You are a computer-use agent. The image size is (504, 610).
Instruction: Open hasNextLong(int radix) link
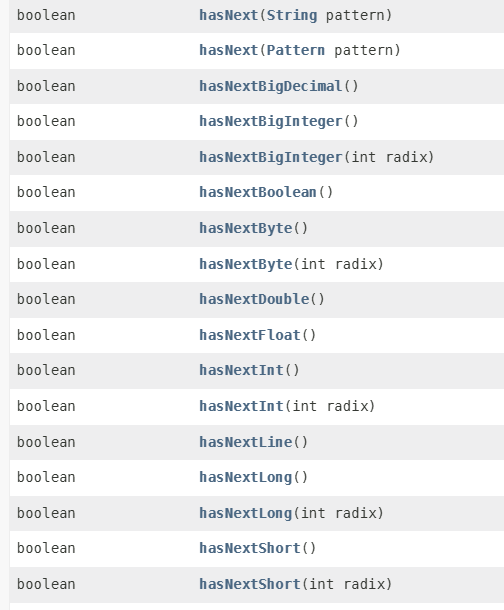coord(245,513)
